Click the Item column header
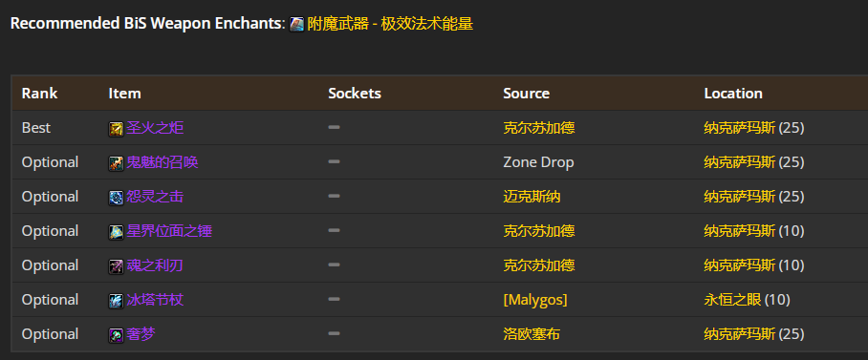The width and height of the screenshot is (868, 360). coord(124,94)
